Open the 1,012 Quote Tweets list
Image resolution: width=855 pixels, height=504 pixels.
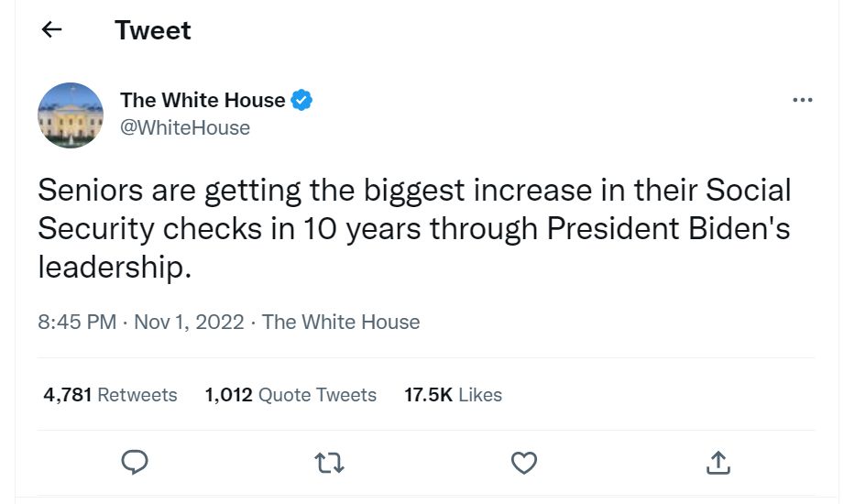pos(290,395)
